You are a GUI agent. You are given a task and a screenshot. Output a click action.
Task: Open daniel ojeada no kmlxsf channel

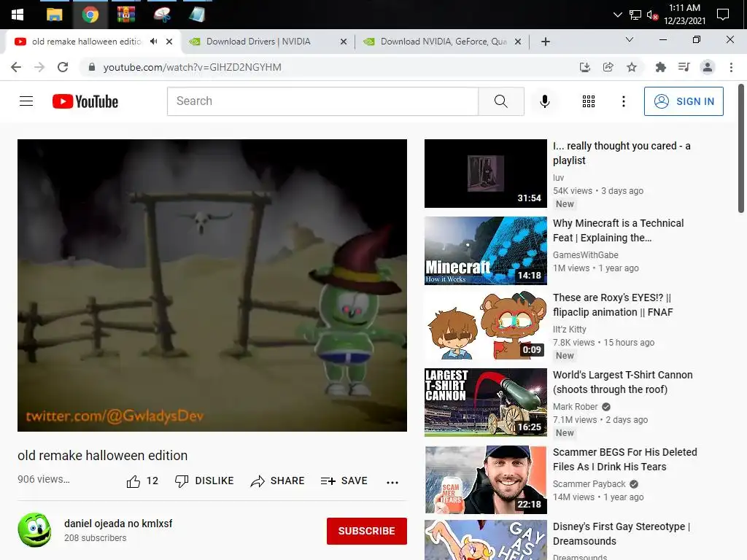tap(118, 524)
